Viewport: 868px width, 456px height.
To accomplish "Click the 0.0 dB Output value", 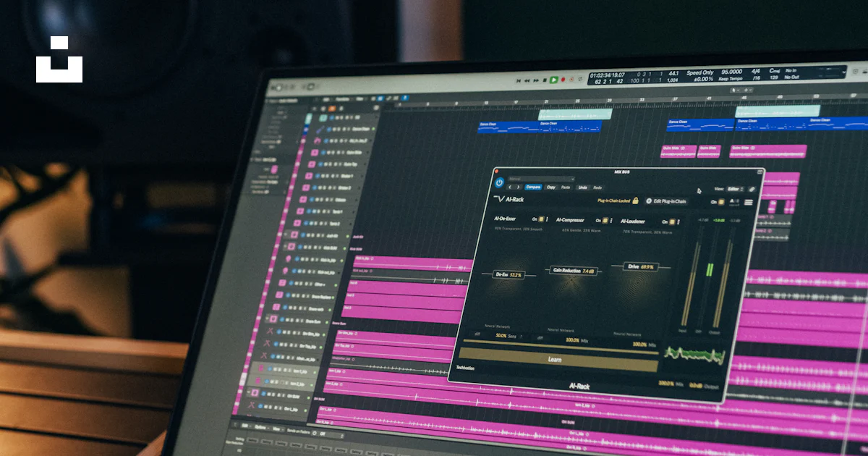I will (696, 385).
